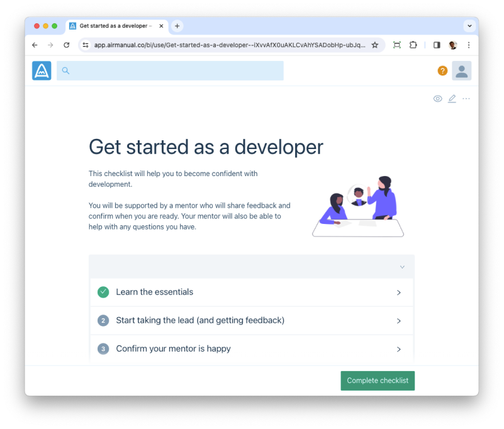
Task: Click the screenshot capture extension icon
Action: point(397,45)
